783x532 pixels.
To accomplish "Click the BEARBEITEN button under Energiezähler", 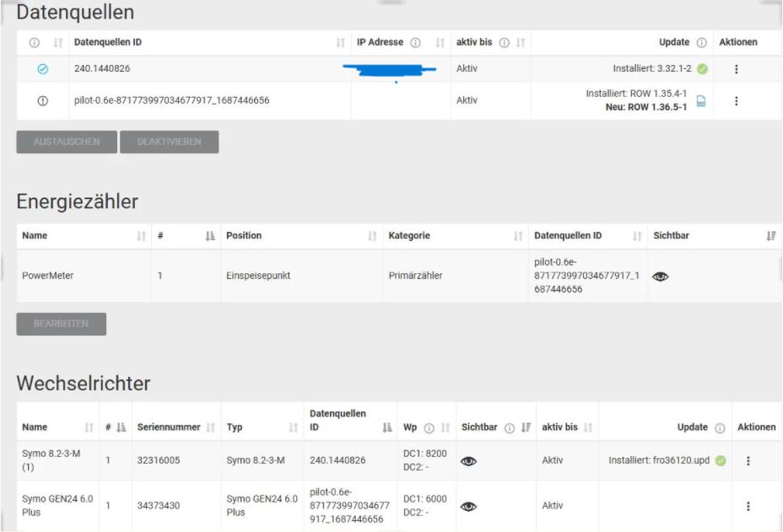I will tap(61, 324).
